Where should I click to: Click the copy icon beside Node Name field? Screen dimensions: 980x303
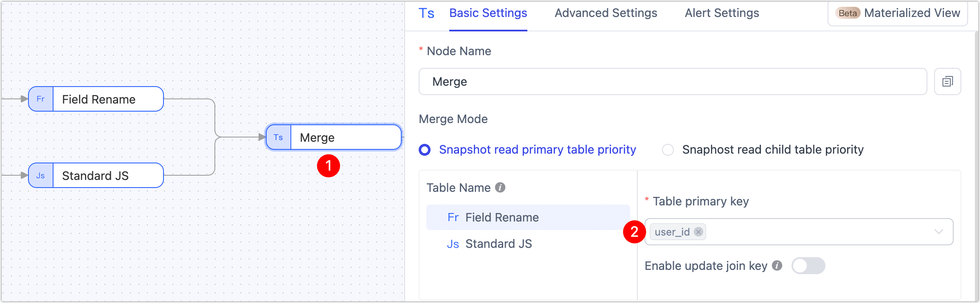coord(947,81)
